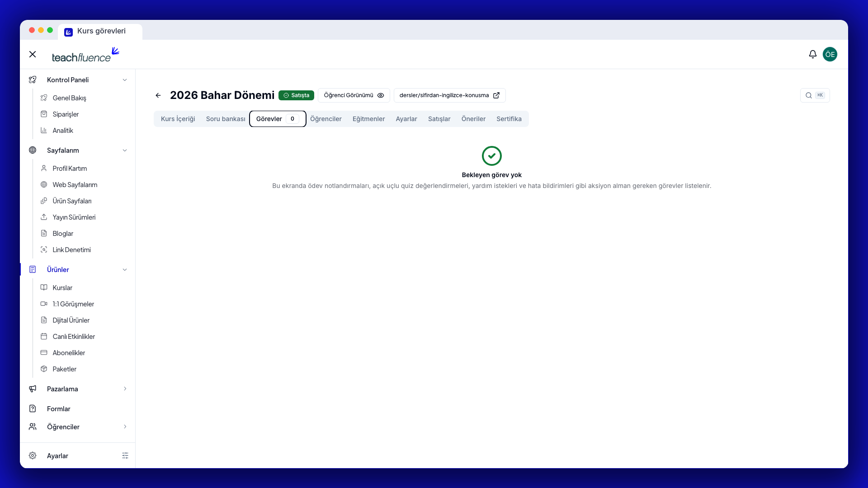
Task: Collapse the Ürünler section chevron
Action: pyautogui.click(x=125, y=270)
